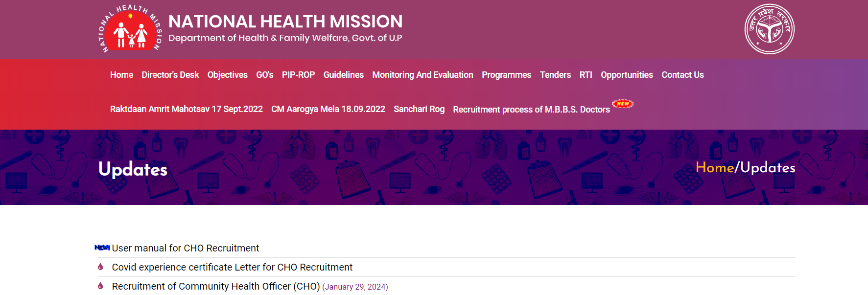The width and height of the screenshot is (868, 295).
Task: Open the Opportunities menu item
Action: click(x=627, y=75)
